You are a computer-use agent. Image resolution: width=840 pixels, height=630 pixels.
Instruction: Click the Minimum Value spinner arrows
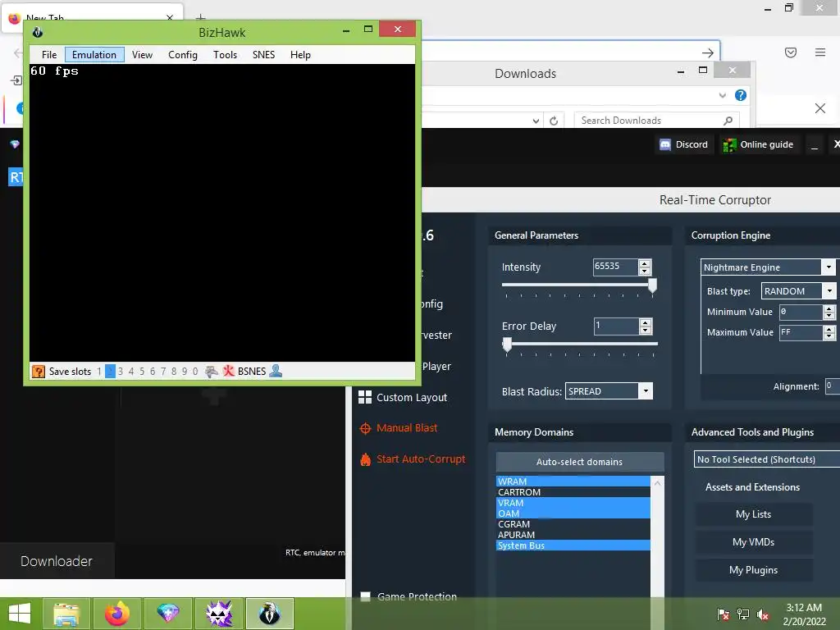tap(829, 312)
